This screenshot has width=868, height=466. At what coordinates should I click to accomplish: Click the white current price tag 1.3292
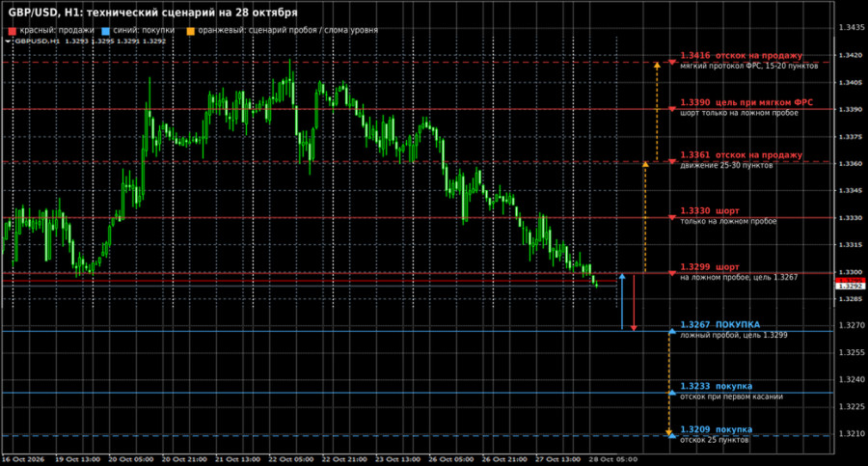(851, 287)
